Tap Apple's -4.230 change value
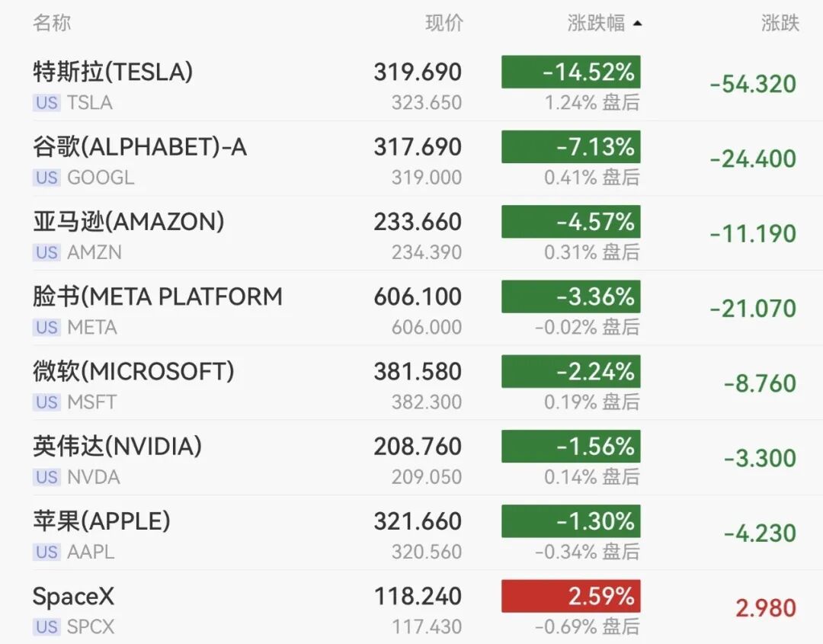823x644 pixels. [x=760, y=533]
